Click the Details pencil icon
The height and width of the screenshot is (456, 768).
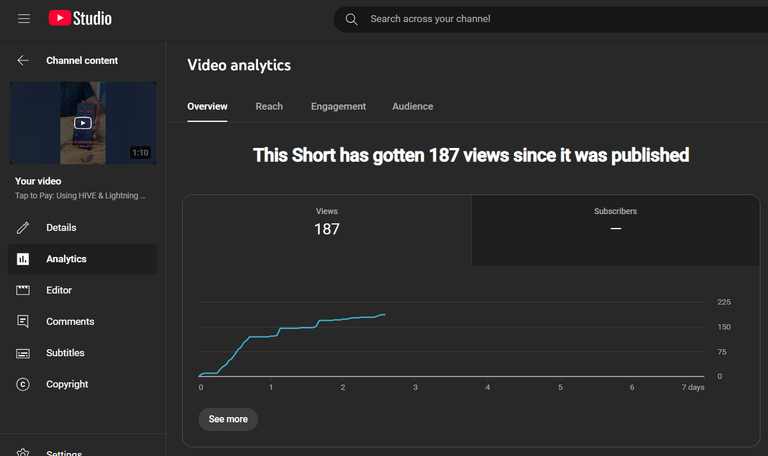[23, 228]
